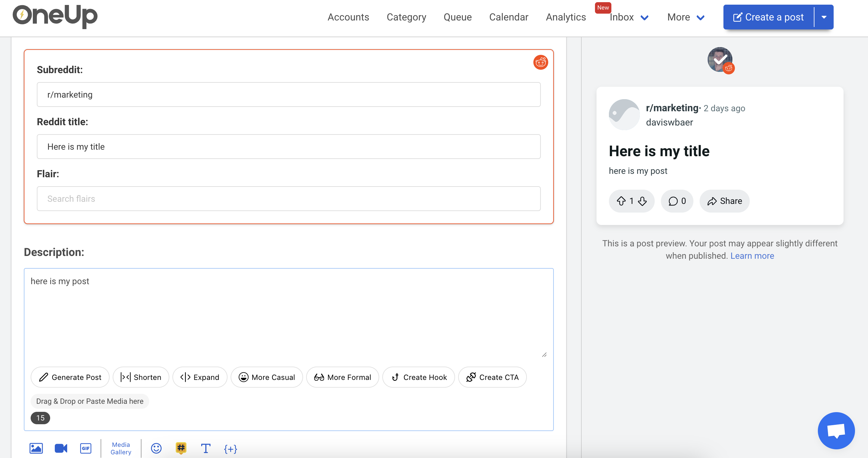Click the image upload icon
The width and height of the screenshot is (868, 458).
(36, 448)
